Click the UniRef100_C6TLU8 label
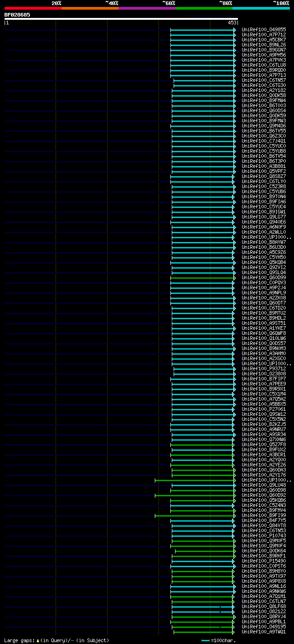The height and width of the screenshot is (644, 294). pyautogui.click(x=264, y=65)
